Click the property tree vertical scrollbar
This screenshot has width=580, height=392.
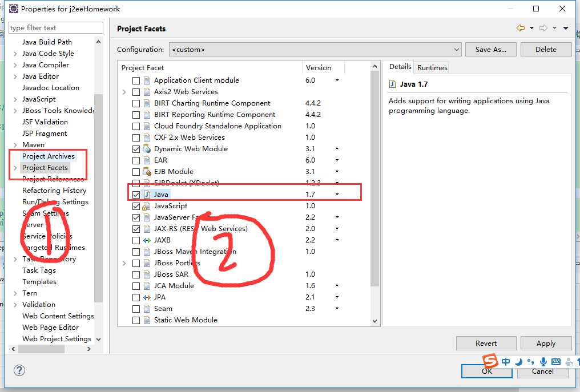tap(98, 198)
